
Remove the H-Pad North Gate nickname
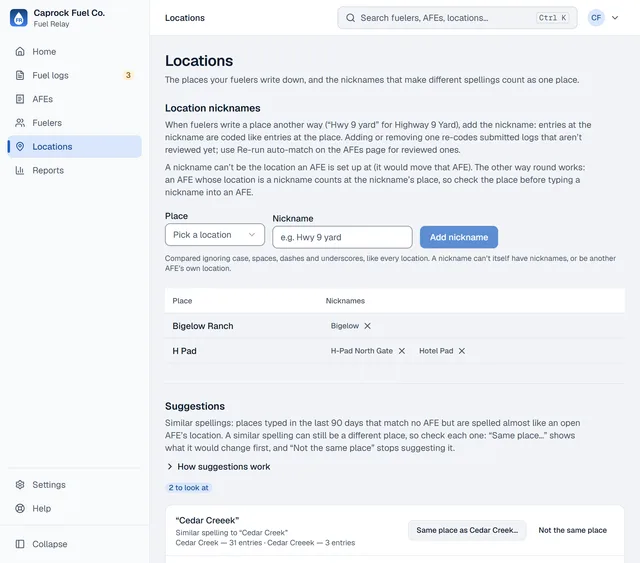point(402,351)
